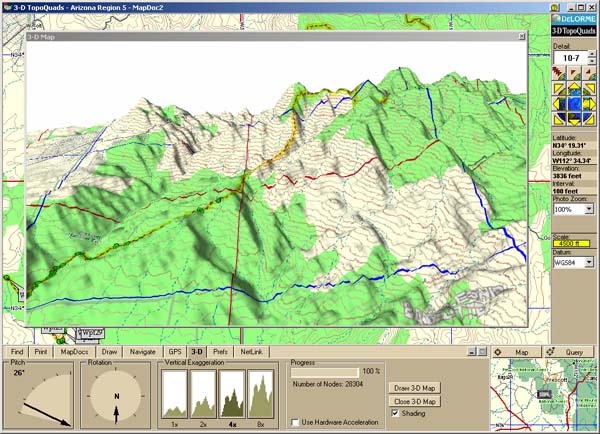Click the overview map thumbnail
600x434 pixels.
click(543, 393)
